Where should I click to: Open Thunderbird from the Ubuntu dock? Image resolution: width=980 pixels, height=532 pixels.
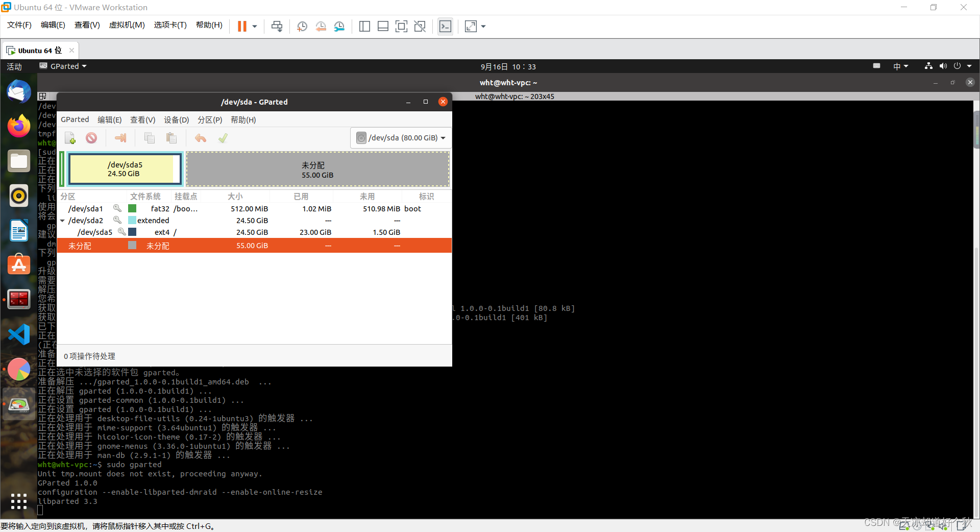tap(19, 92)
